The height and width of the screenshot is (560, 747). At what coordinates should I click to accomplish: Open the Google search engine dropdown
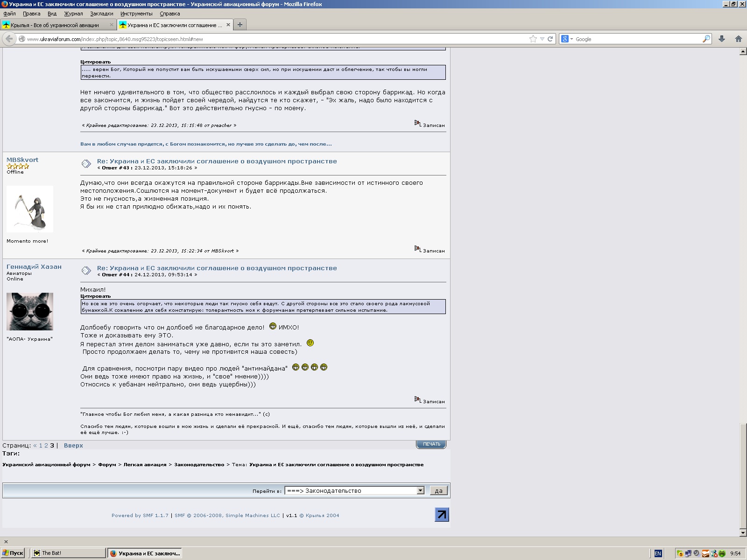click(x=567, y=39)
